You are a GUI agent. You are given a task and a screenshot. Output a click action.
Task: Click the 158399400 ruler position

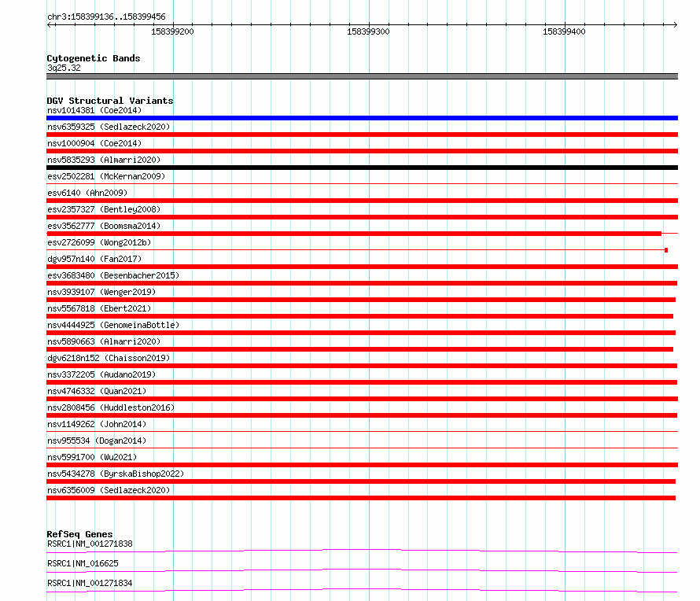pyautogui.click(x=564, y=31)
